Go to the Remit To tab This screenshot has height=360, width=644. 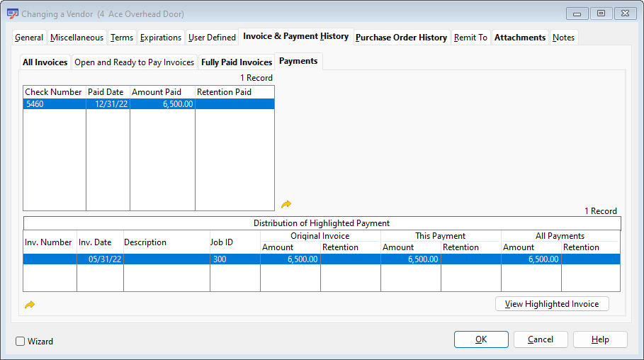(x=470, y=38)
